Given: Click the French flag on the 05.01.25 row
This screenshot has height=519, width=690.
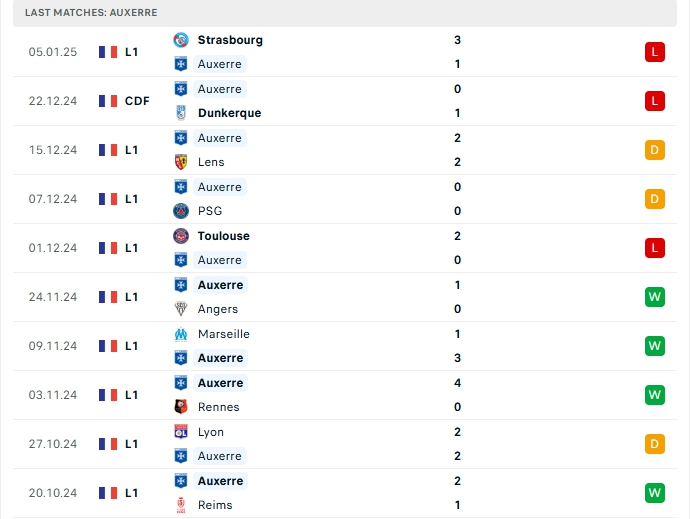Looking at the screenshot, I should click(x=108, y=52).
